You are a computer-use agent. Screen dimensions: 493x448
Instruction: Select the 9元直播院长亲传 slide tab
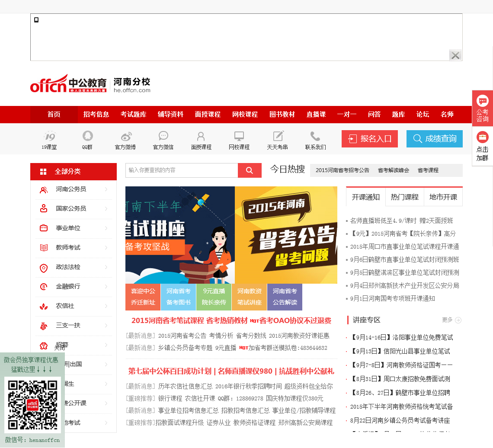214,297
